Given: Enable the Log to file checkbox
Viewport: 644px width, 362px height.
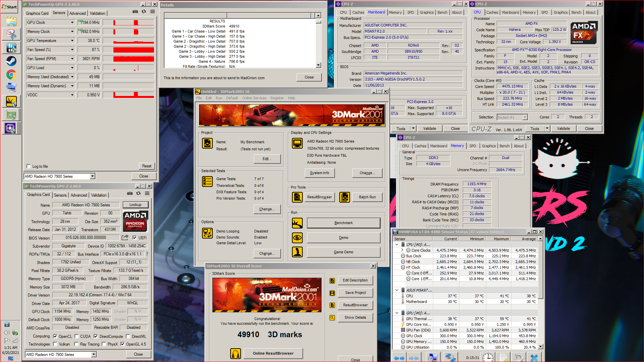Looking at the screenshot, I should point(29,166).
